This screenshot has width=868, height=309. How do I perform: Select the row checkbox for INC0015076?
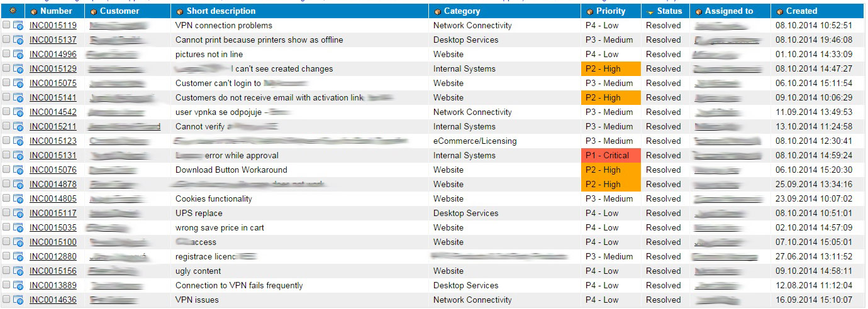coord(6,170)
